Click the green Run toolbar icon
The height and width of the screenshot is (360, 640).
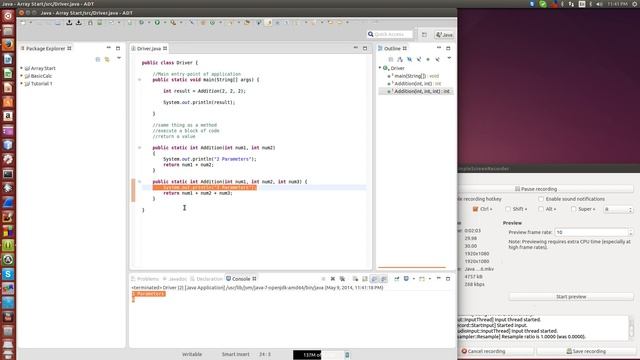coord(157,23)
